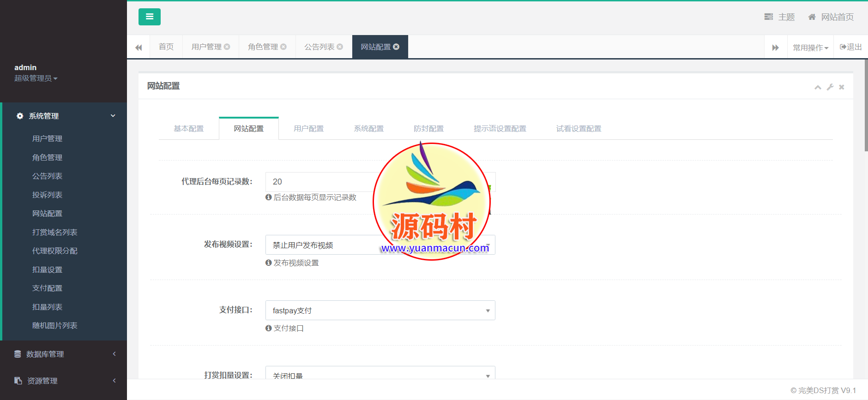Close the 角色管理 tab via its X icon
The height and width of the screenshot is (400, 868).
click(x=283, y=47)
